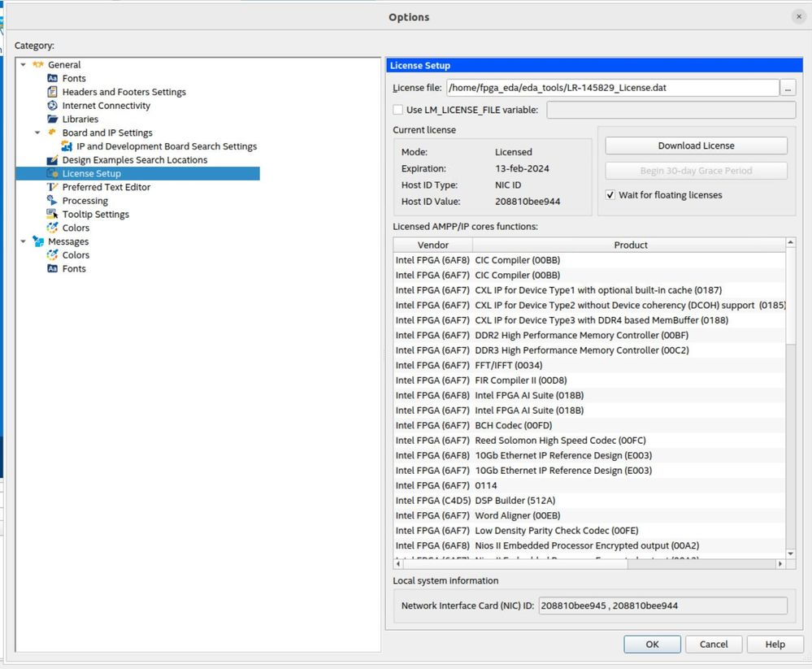The height and width of the screenshot is (669, 812).
Task: Select the Internet Connectivity globe icon
Action: coord(53,106)
